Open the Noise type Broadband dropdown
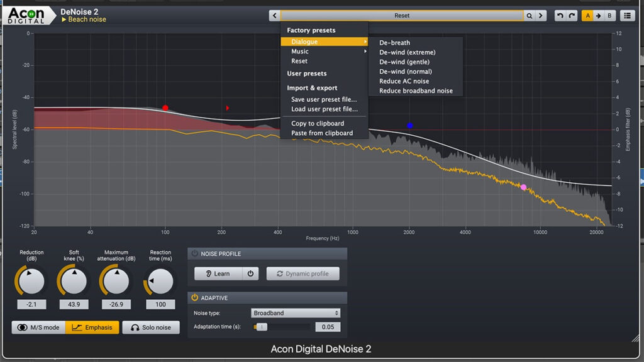The height and width of the screenshot is (362, 644). pos(296,313)
